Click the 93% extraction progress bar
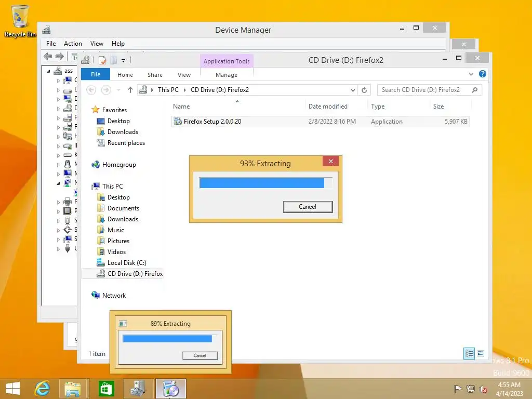Viewport: 532px width, 399px height. [266, 183]
